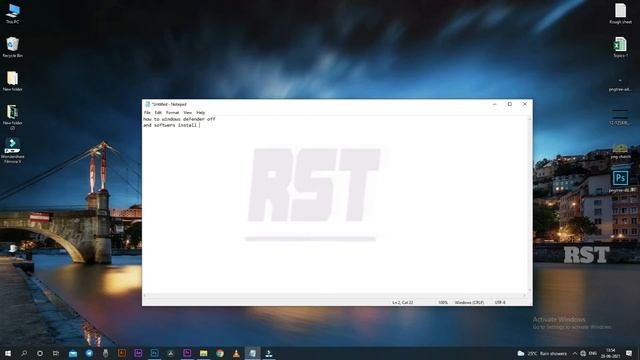Image resolution: width=640 pixels, height=360 pixels.
Task: Select the This PC desktop icon
Action: tap(12, 13)
